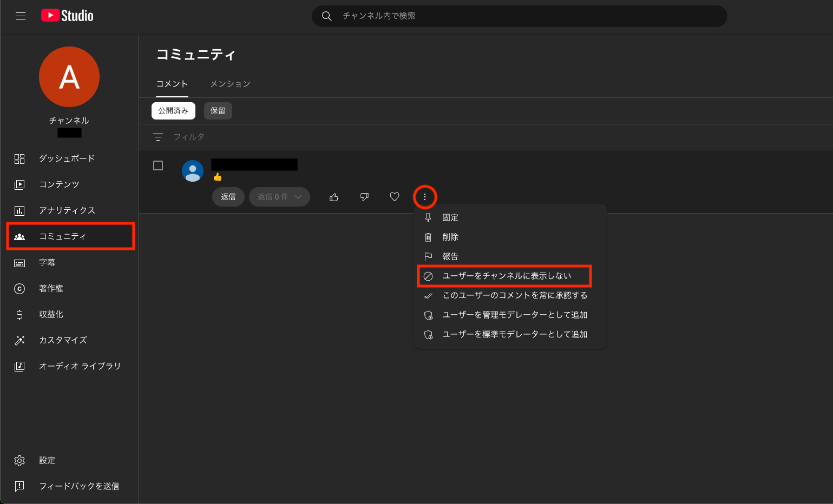The height and width of the screenshot is (504, 833).
Task: Click the 著作権 copyright icon
Action: coord(19,288)
